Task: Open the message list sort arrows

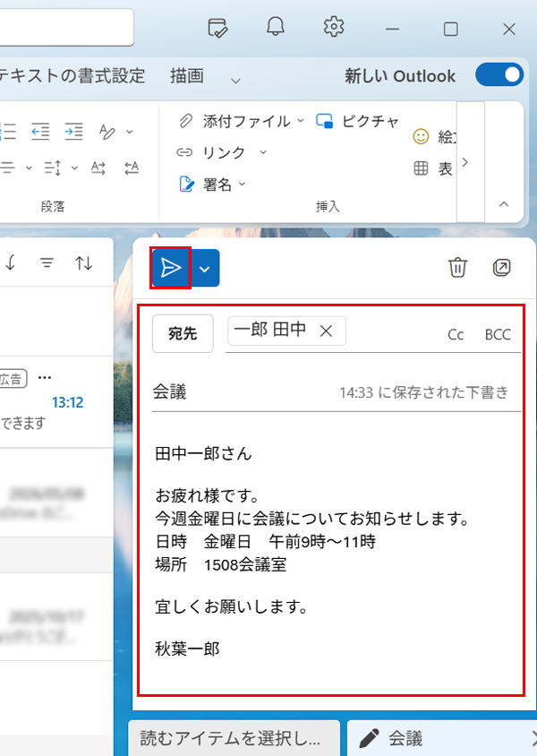Action: [84, 262]
